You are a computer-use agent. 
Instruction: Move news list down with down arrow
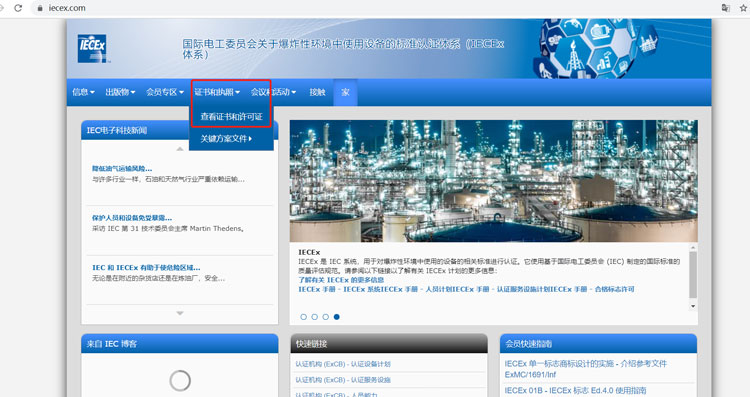[x=180, y=313]
